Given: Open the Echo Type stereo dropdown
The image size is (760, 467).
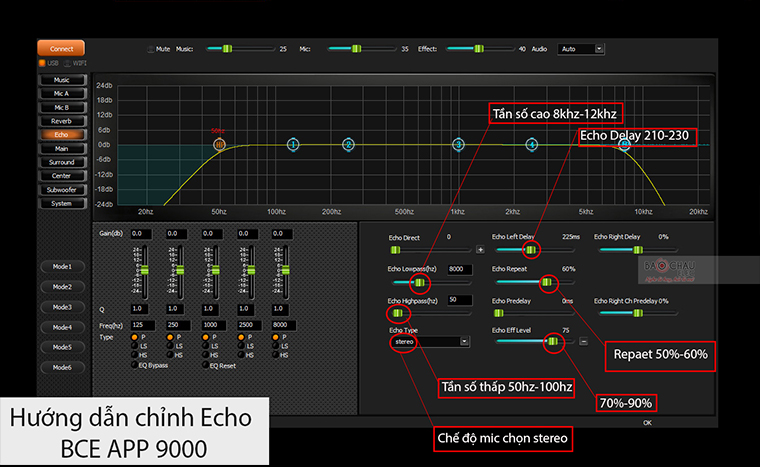Looking at the screenshot, I should (x=429, y=341).
